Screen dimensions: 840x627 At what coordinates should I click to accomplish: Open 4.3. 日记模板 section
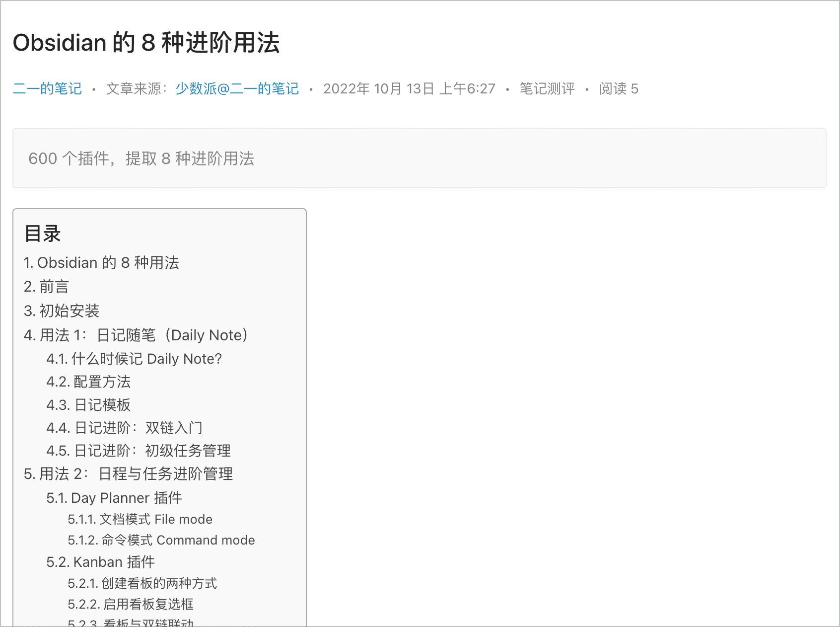(88, 405)
